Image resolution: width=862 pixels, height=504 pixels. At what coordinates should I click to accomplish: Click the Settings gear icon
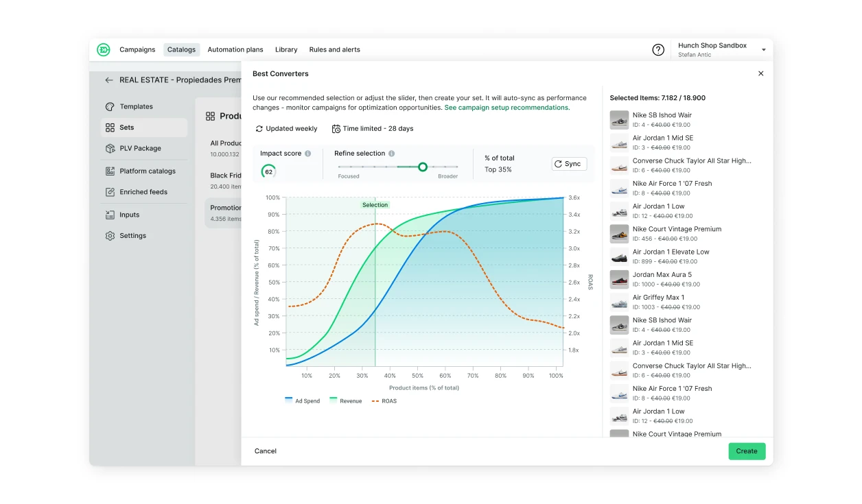tap(110, 235)
